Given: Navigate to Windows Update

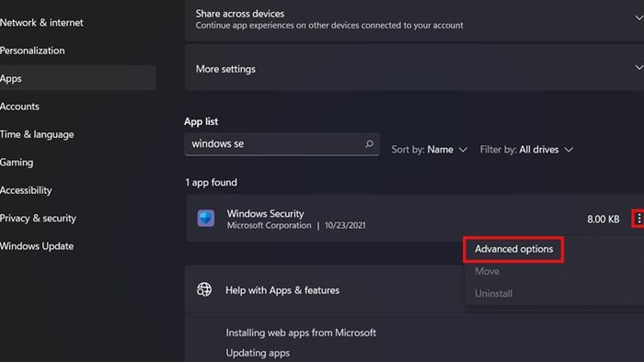Looking at the screenshot, I should (x=37, y=246).
